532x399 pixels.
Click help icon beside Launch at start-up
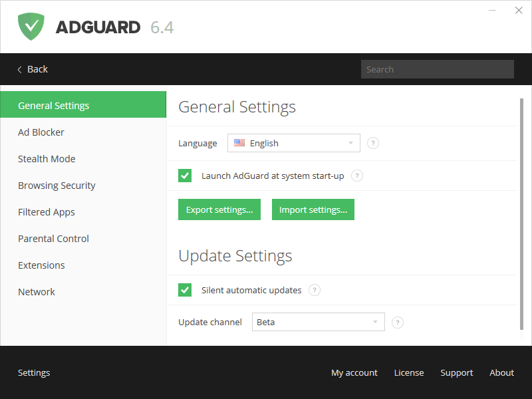click(357, 176)
